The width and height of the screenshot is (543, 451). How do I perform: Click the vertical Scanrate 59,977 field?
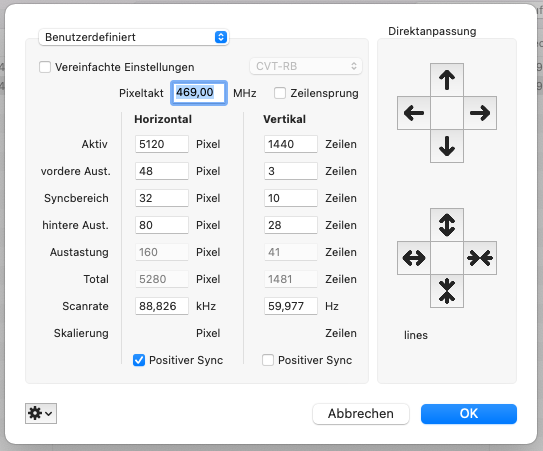(x=291, y=306)
